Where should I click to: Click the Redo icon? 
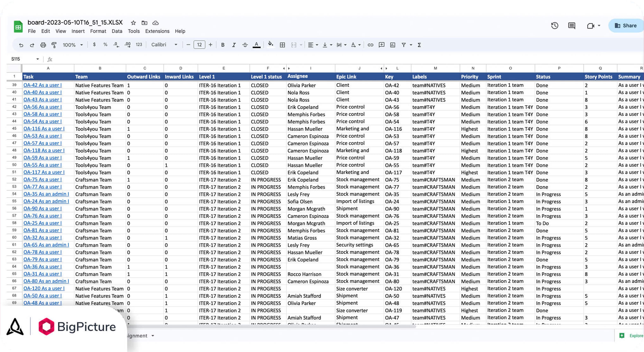32,45
